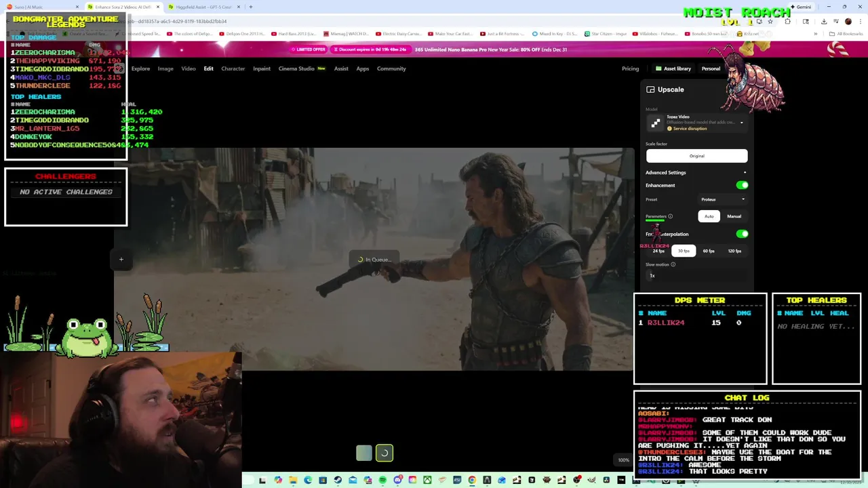Set Parameters to Auto
868x488 pixels.
point(709,216)
